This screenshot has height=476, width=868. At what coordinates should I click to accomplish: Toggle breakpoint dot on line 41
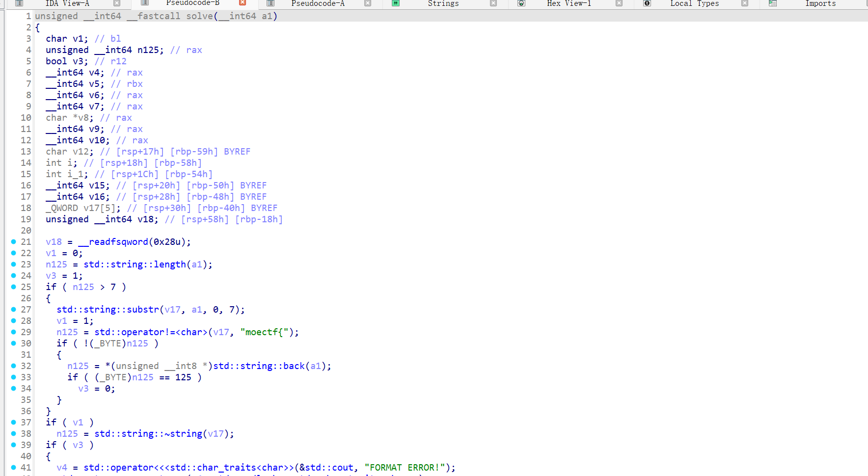(x=14, y=467)
